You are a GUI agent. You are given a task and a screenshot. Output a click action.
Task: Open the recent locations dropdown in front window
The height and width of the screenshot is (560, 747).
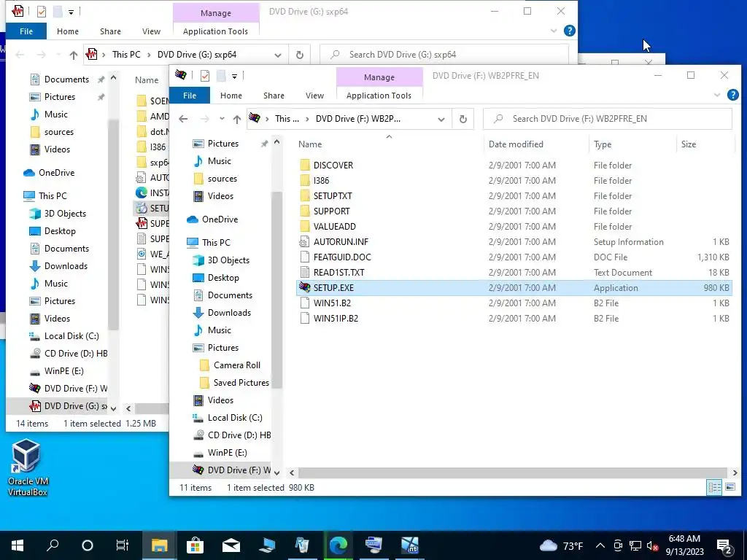click(x=222, y=119)
